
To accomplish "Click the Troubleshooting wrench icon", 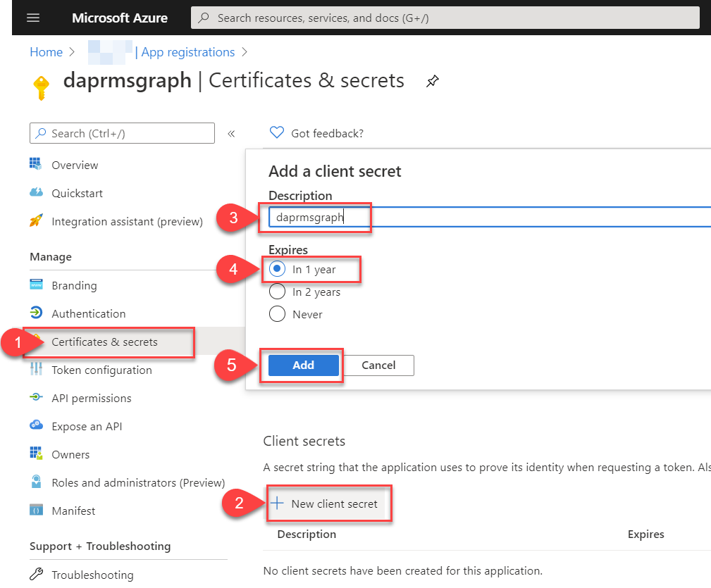I will click(36, 574).
